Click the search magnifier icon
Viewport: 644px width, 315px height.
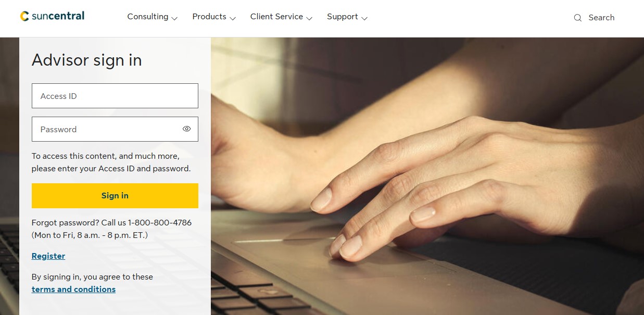point(577,18)
